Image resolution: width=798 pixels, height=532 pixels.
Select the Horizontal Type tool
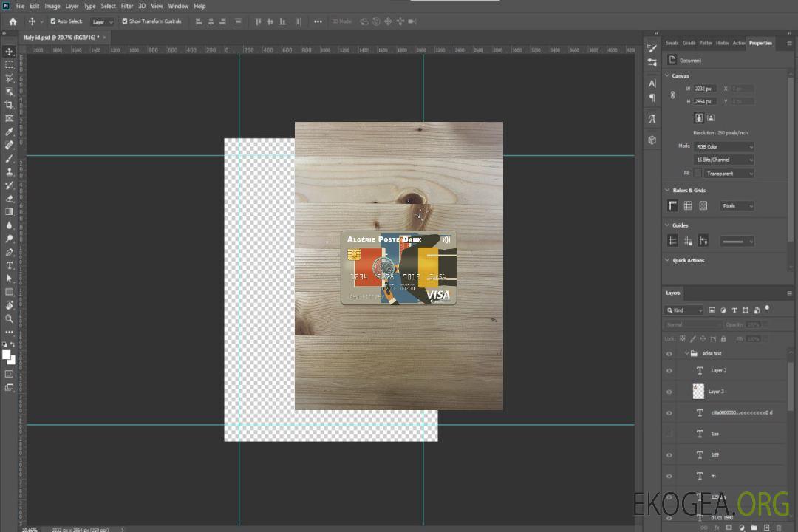coord(9,265)
